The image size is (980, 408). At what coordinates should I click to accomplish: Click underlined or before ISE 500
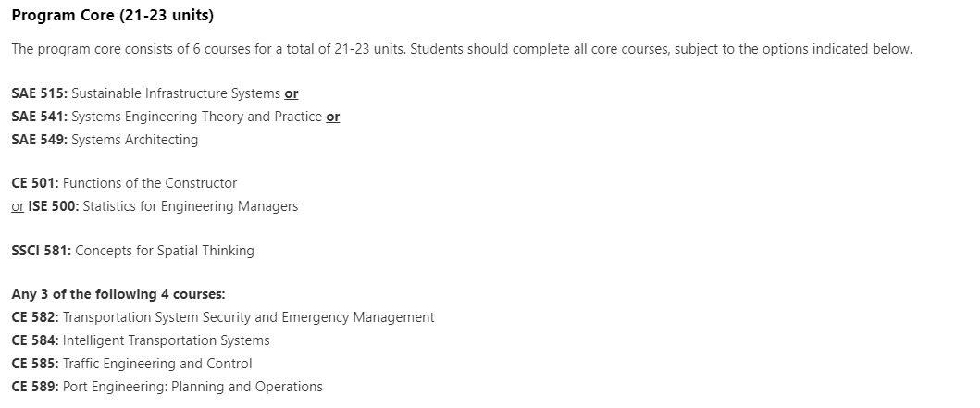click(x=19, y=207)
